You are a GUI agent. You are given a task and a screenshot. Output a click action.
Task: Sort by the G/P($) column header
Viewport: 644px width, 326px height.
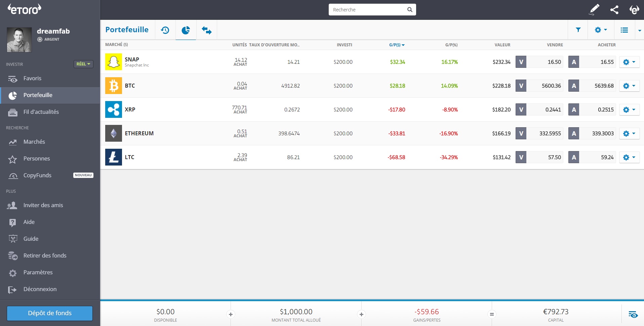(397, 45)
